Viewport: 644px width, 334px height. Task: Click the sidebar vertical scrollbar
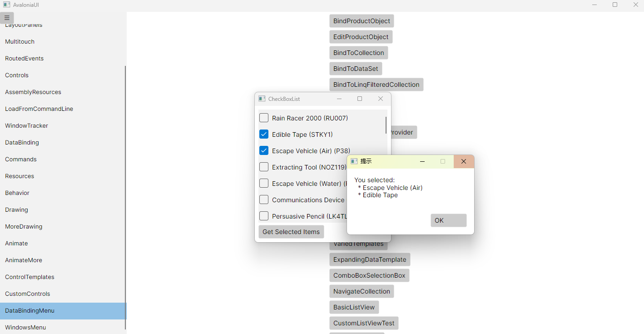pos(125,198)
